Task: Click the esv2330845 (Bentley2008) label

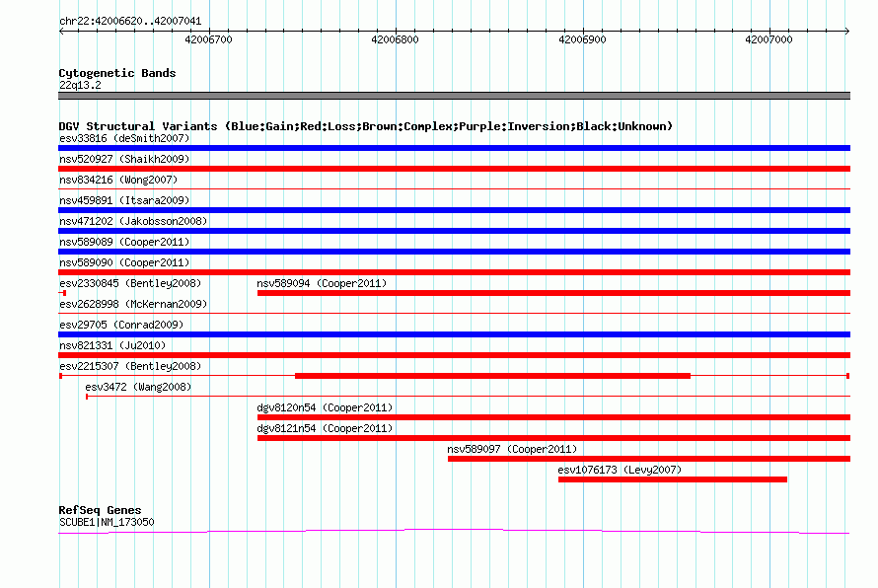Action: [x=130, y=283]
